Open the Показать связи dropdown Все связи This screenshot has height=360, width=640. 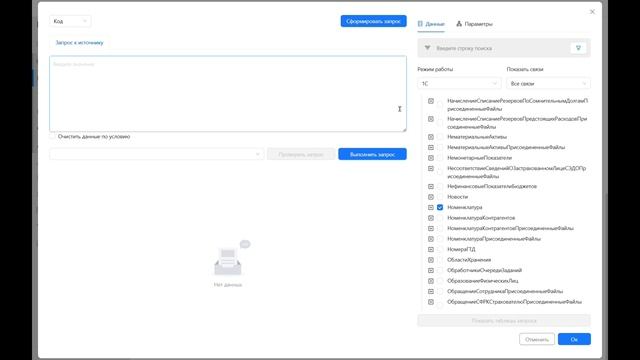pos(548,84)
